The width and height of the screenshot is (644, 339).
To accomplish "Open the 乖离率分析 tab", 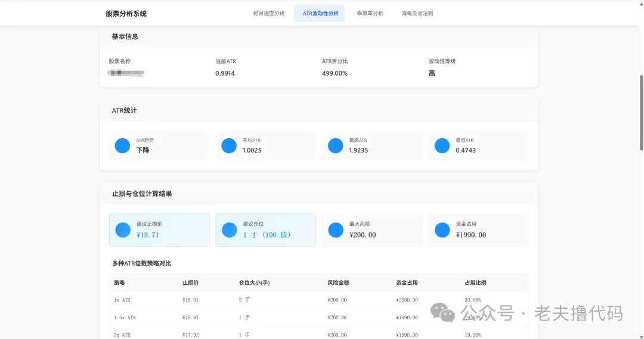I will click(x=370, y=13).
